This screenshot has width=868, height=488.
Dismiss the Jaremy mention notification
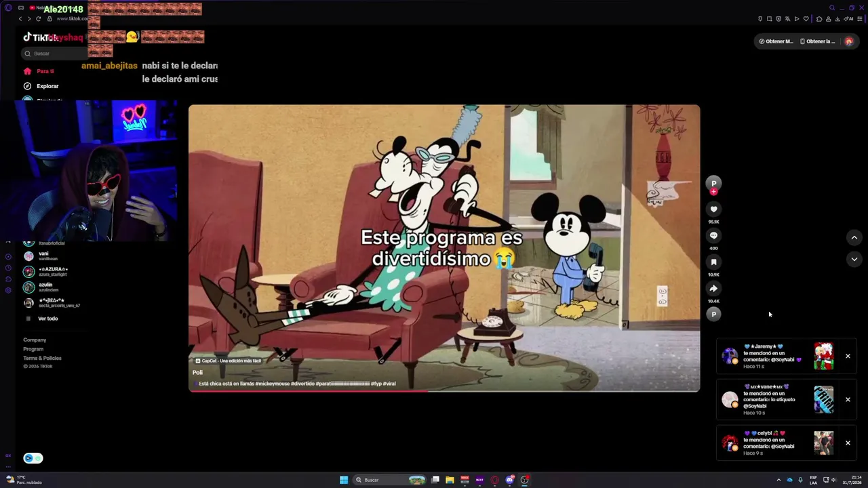pyautogui.click(x=848, y=356)
